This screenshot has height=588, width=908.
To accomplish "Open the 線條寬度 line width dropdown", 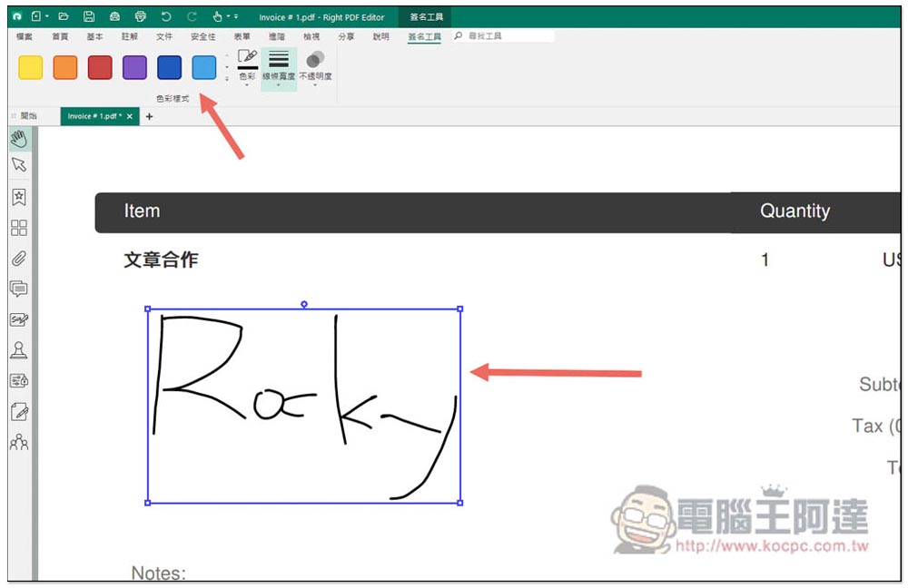I will [x=279, y=68].
